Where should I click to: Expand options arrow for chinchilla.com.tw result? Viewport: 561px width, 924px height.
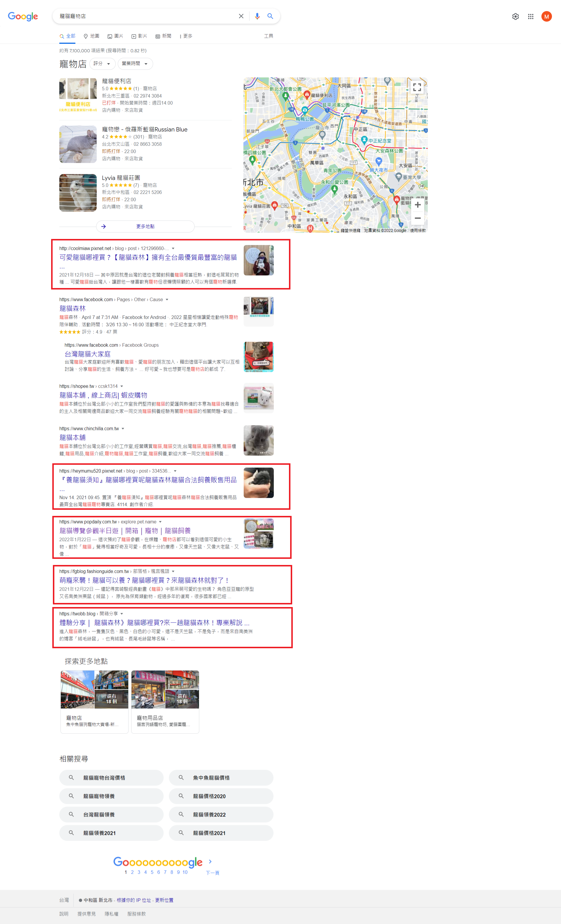point(123,429)
